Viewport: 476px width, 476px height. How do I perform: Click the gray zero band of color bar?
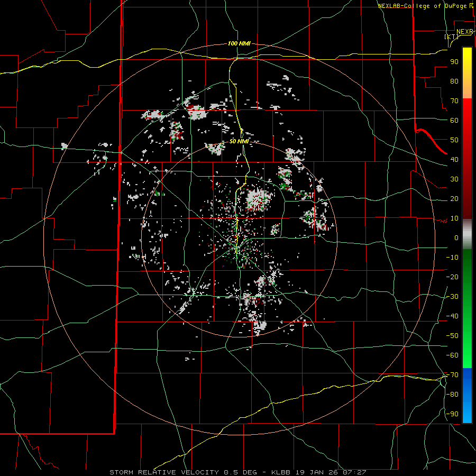pos(467,234)
